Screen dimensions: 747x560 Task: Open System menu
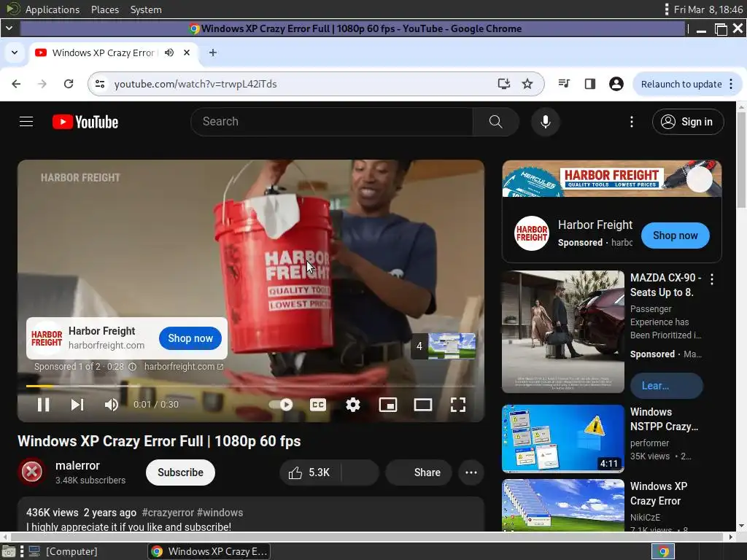pos(146,9)
